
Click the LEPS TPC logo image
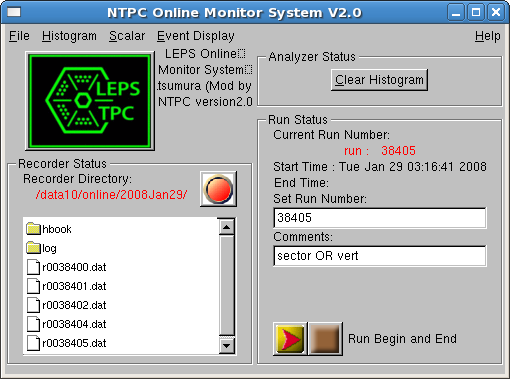(x=90, y=101)
